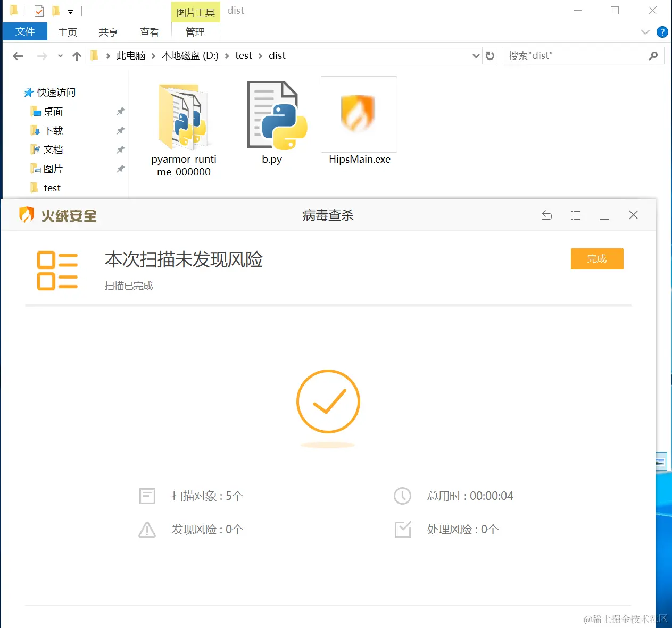
Task: Click the 总用时 clock icon
Action: [402, 496]
